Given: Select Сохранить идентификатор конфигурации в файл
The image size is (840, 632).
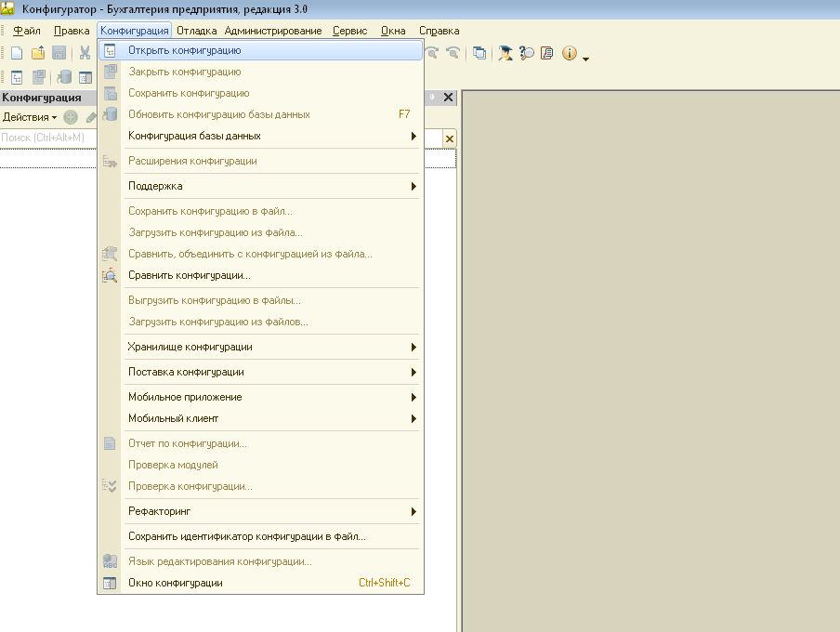Looking at the screenshot, I should click(260, 536).
